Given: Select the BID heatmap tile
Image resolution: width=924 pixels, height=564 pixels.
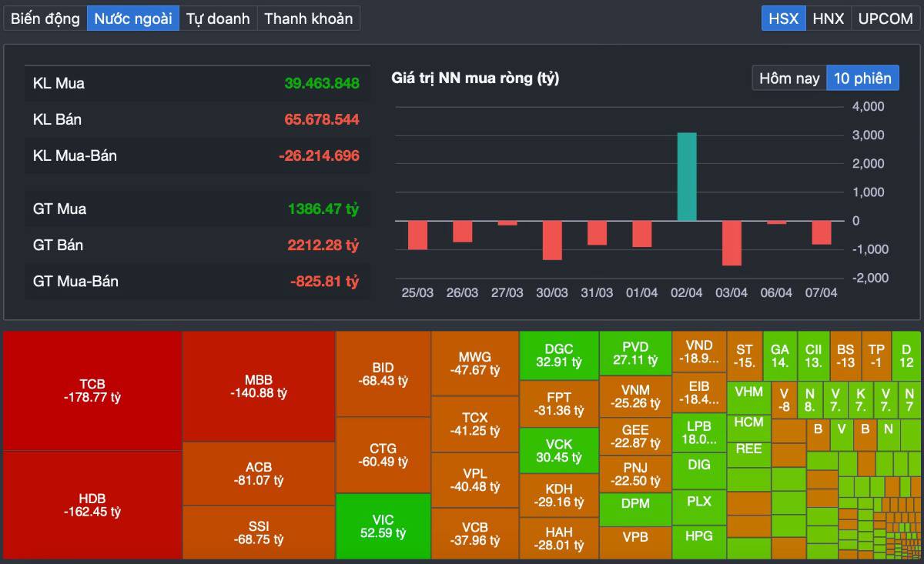Looking at the screenshot, I should (383, 374).
